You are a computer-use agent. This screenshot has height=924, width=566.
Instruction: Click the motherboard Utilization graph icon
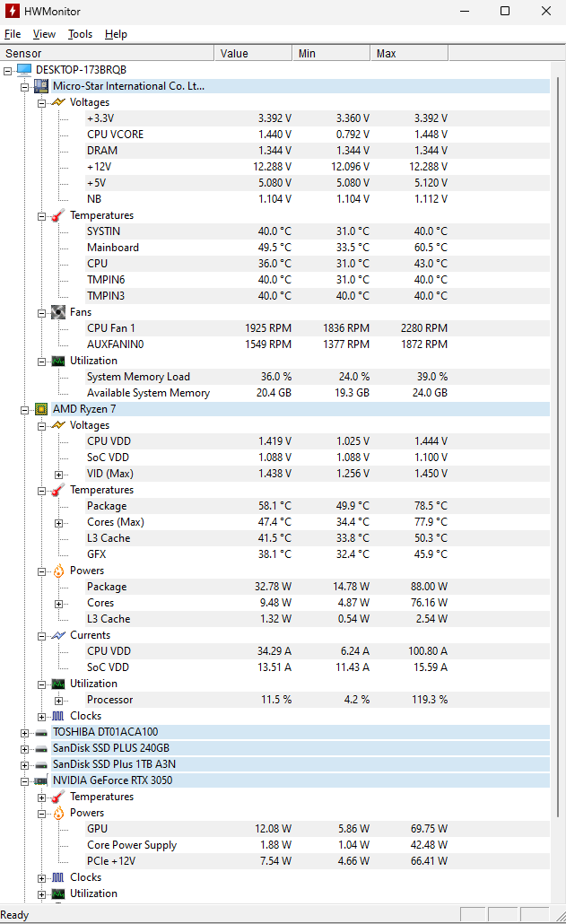click(x=58, y=361)
